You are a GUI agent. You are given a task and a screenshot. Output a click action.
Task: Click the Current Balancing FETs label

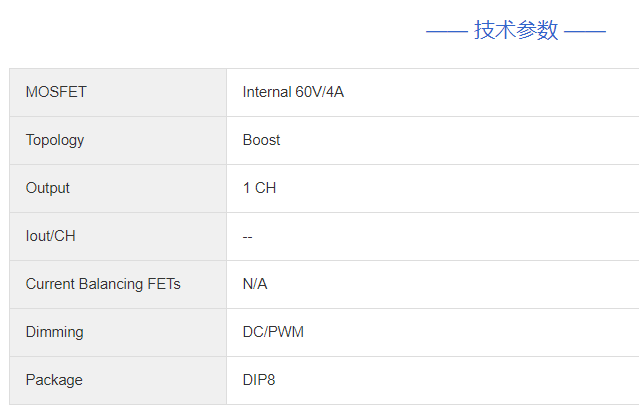(x=103, y=284)
